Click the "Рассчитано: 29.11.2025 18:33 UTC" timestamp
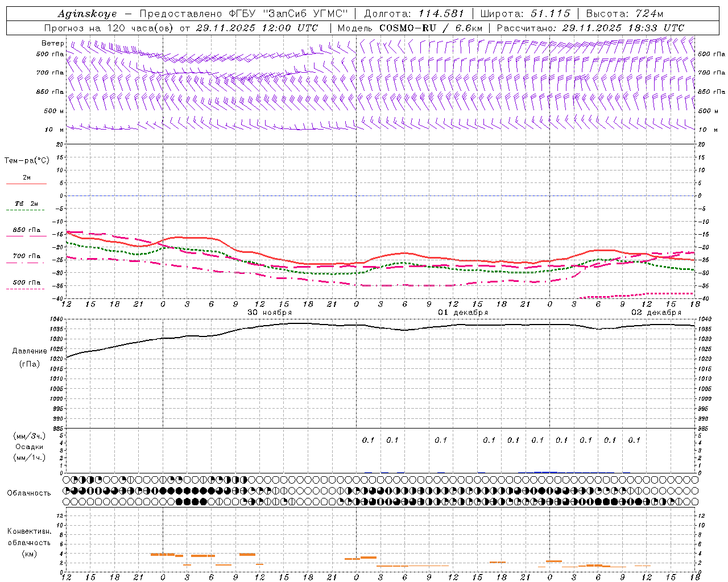The image size is (728, 582). coord(590,28)
